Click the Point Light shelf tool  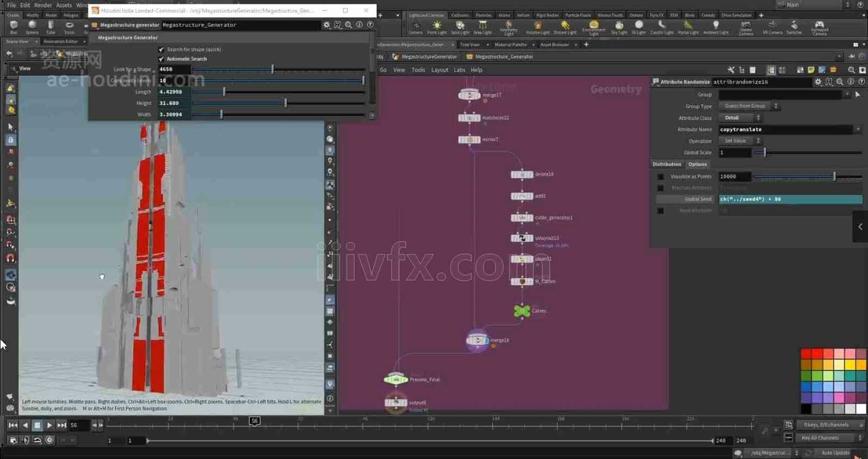click(437, 27)
